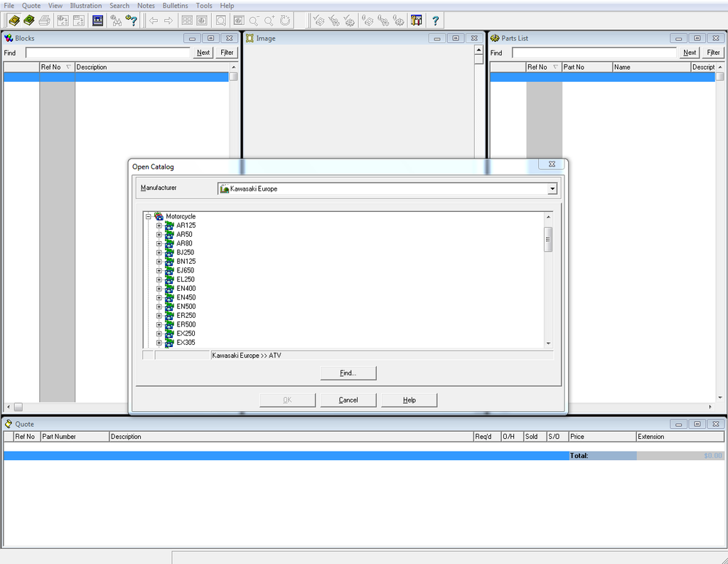Open the Quote menu
This screenshot has height=564, width=728.
tap(31, 6)
